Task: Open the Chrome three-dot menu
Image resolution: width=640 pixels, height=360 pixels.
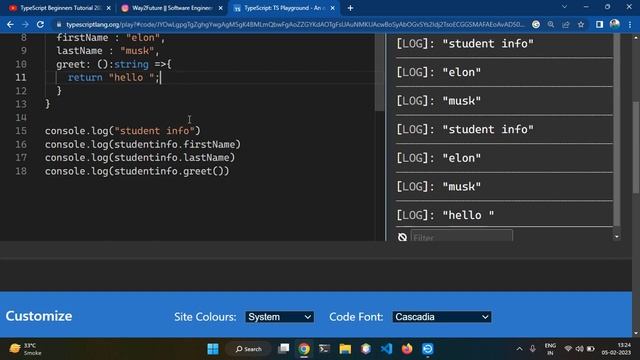Action: pyautogui.click(x=630, y=24)
